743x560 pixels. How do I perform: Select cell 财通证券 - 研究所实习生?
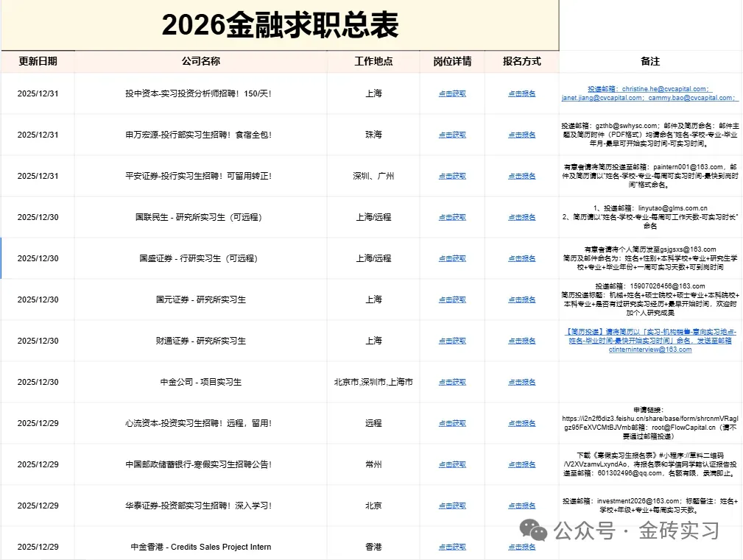[200, 341]
